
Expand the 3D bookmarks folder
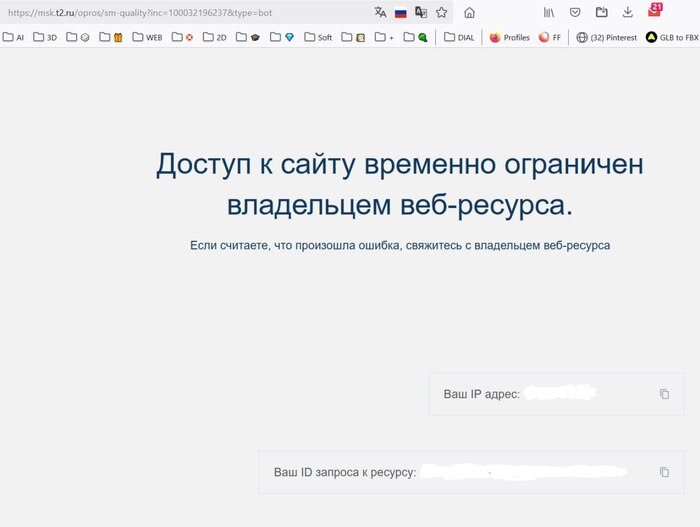point(45,37)
